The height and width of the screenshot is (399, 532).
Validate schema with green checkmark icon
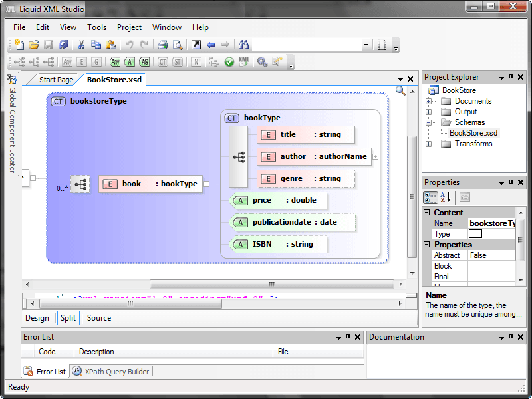coord(229,62)
